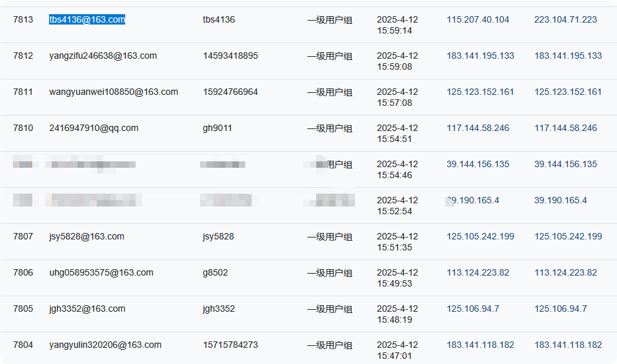Click email yangyulin320206@163.com
The height and width of the screenshot is (364, 617).
click(x=105, y=345)
